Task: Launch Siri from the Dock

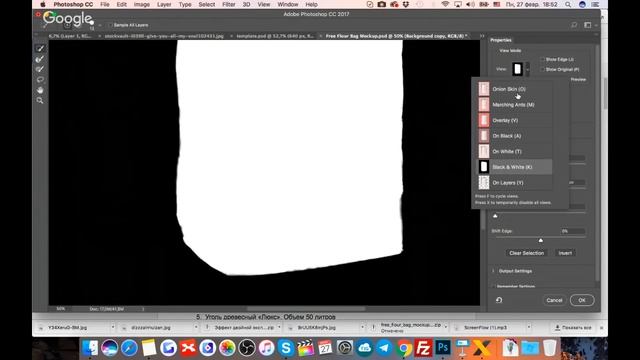Action: coord(109,348)
